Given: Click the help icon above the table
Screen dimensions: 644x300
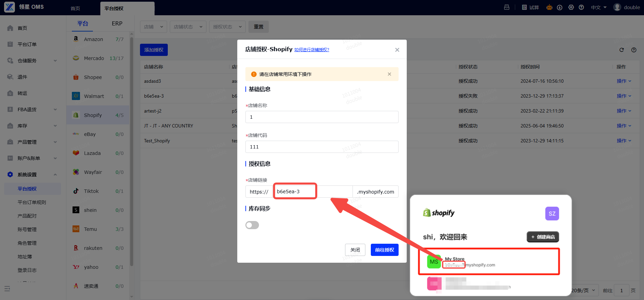Looking at the screenshot, I should [634, 50].
